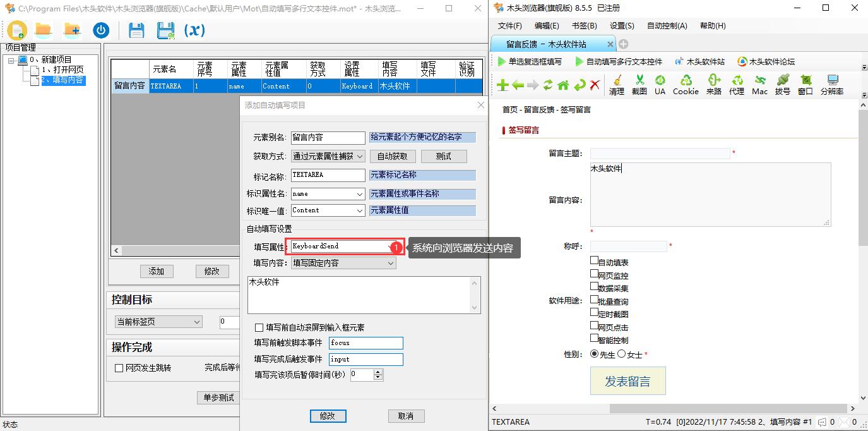
Task: Switch to the 留言反馈 - 木头软件站 tab
Action: 547,44
